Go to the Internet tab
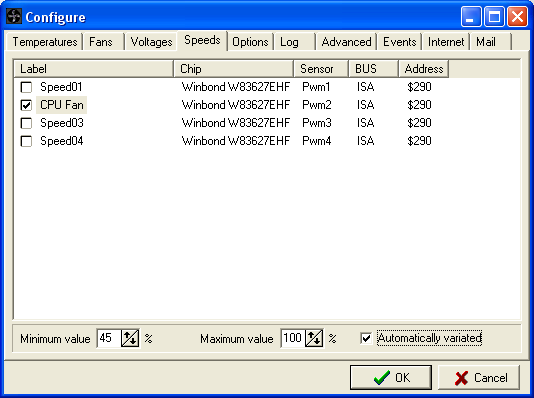The height and width of the screenshot is (398, 534). pos(446,42)
